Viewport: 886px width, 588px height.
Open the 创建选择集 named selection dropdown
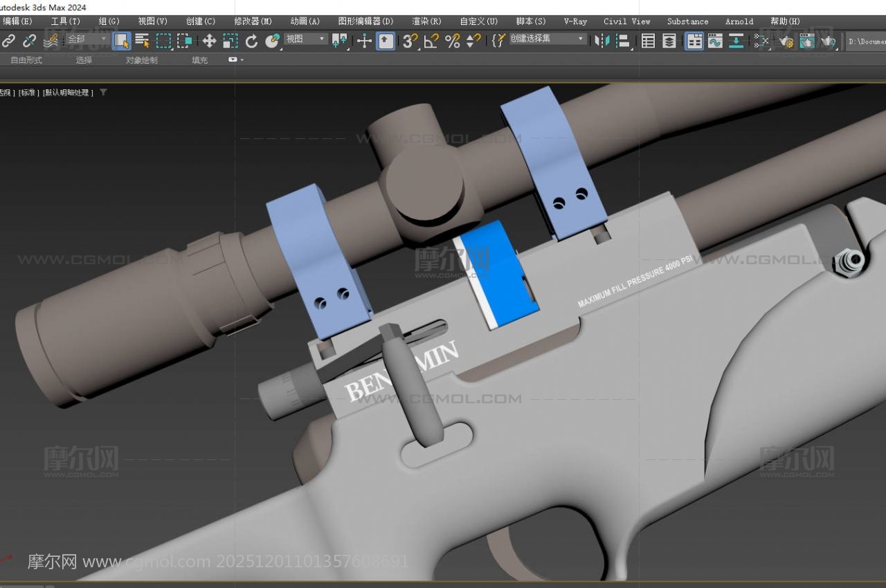[548, 39]
